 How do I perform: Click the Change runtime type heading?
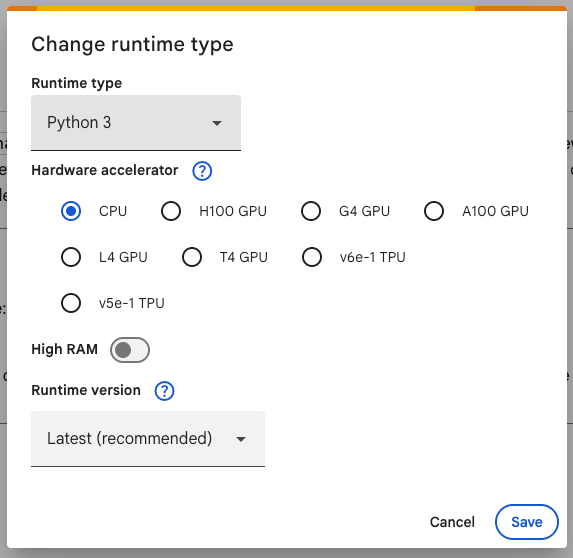click(132, 45)
